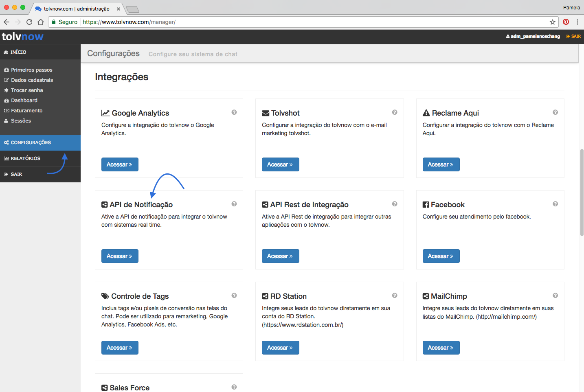
Task: Click the help icon on Tolvshot card
Action: pyautogui.click(x=395, y=112)
